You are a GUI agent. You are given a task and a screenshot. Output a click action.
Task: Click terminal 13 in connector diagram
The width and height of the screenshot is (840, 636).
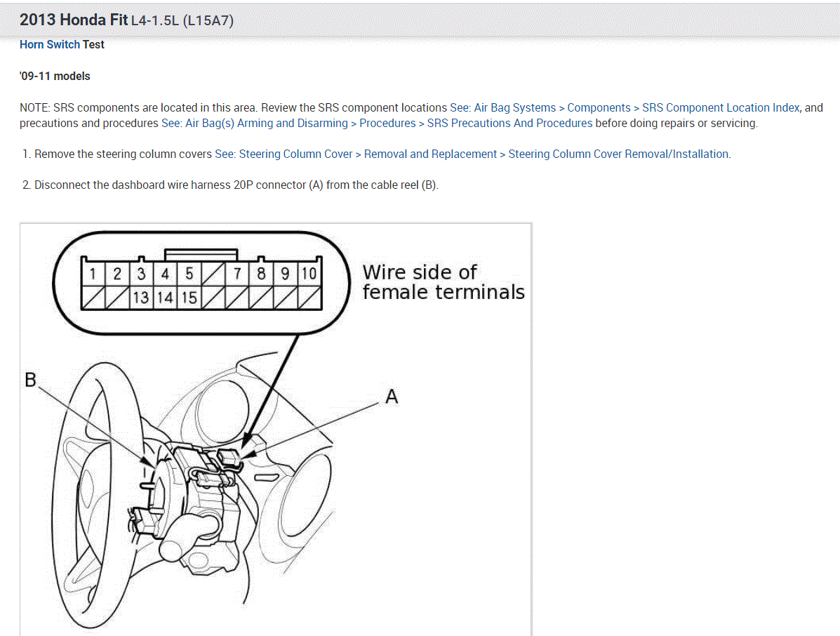(141, 298)
